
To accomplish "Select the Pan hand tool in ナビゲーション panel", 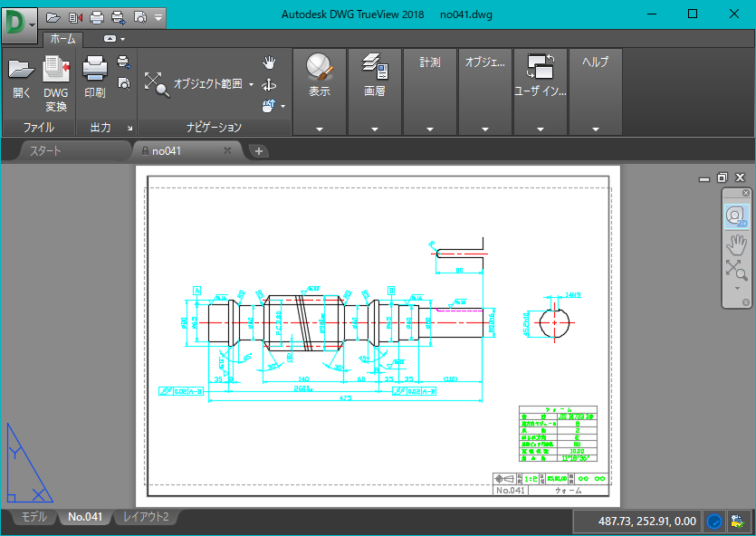I will pyautogui.click(x=269, y=62).
